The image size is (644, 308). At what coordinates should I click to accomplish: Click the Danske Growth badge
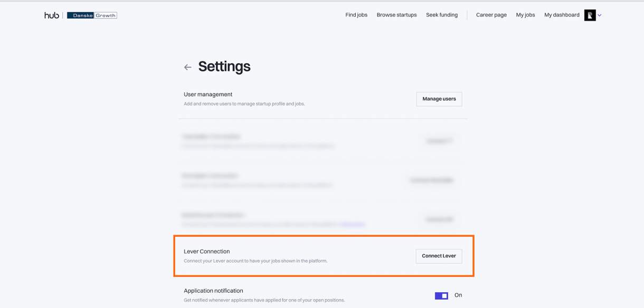91,15
